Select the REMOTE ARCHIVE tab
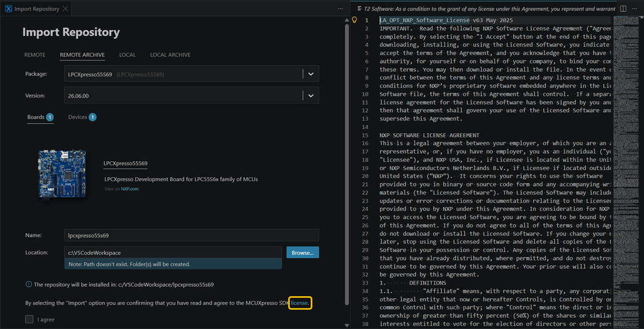Viewport: 644px width, 329px height. pyautogui.click(x=82, y=55)
